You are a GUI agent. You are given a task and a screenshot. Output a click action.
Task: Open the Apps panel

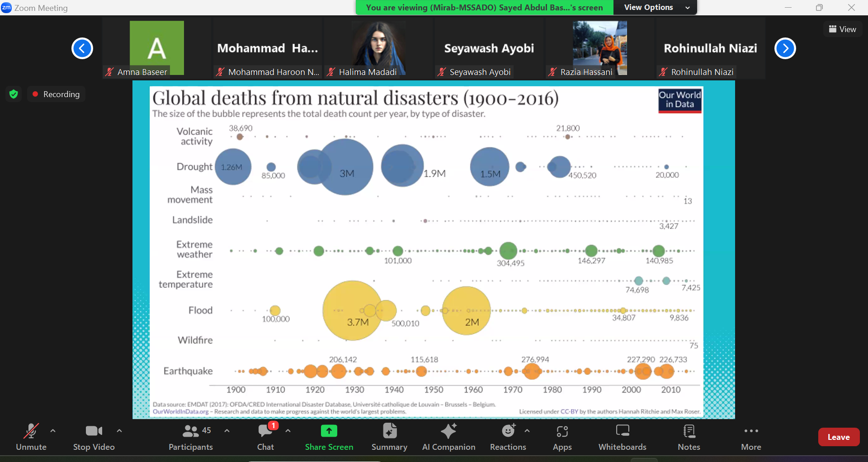point(562,437)
